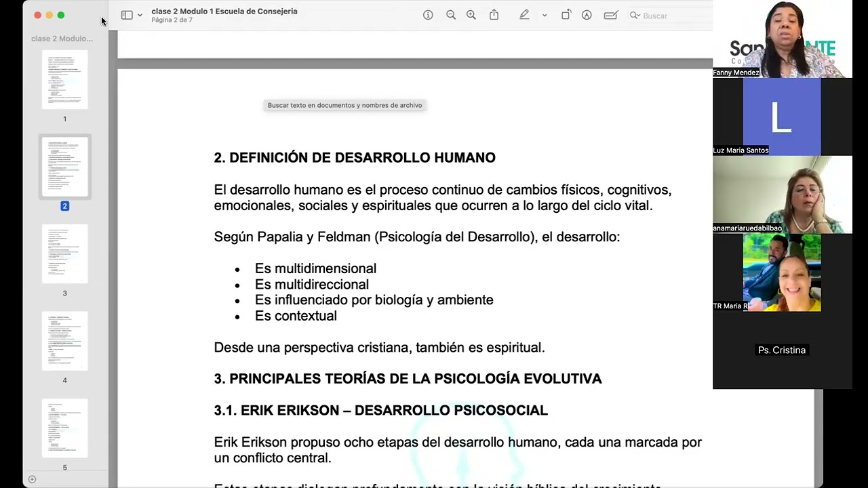Viewport: 868px width, 488px height.
Task: Rotate the page with the rotate icon
Action: coord(566,15)
